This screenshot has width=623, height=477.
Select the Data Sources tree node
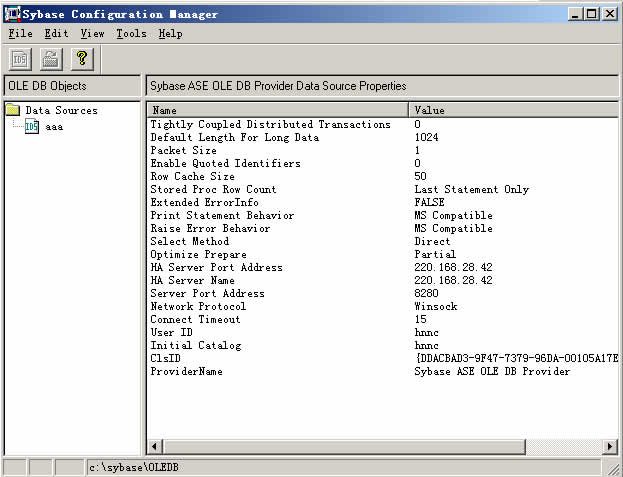point(62,110)
